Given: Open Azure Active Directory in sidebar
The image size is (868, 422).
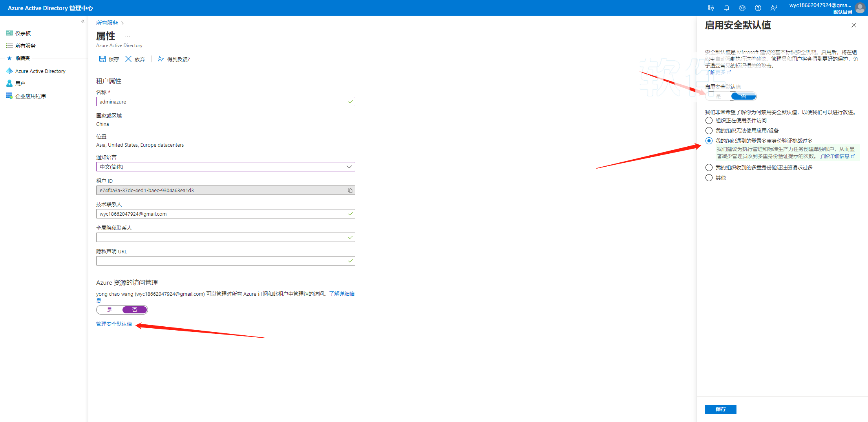Looking at the screenshot, I should [40, 71].
